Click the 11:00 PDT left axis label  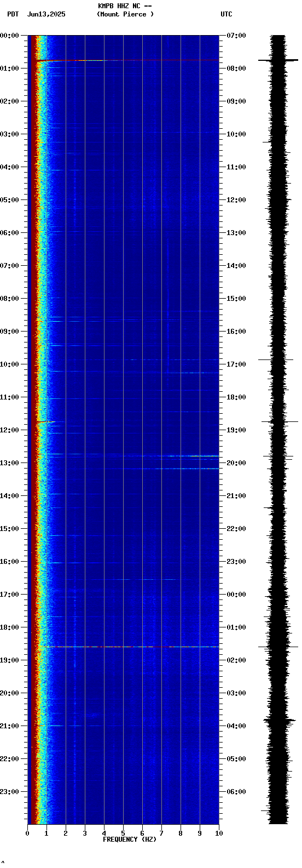(10, 397)
